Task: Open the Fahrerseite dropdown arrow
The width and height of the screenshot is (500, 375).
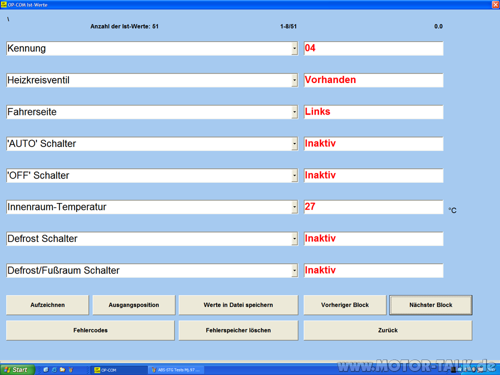Action: click(x=294, y=112)
